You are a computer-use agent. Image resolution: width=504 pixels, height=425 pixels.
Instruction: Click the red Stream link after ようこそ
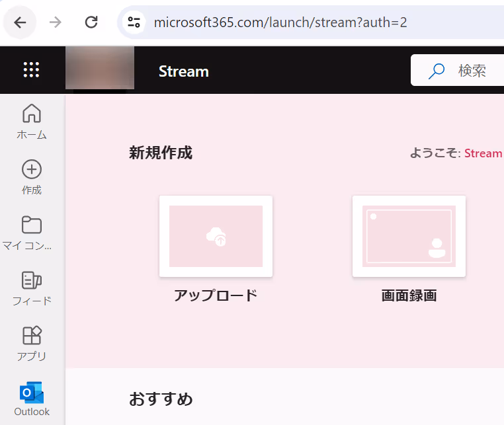tap(483, 153)
